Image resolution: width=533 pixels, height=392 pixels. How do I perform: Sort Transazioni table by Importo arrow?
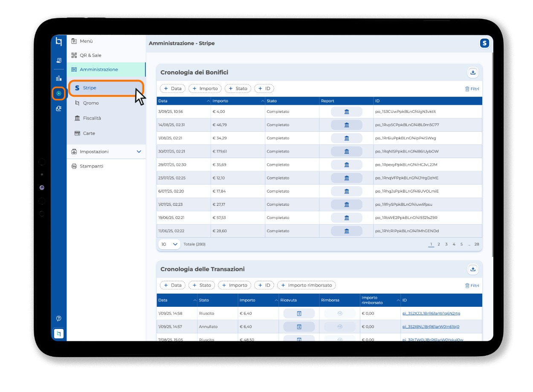276,300
